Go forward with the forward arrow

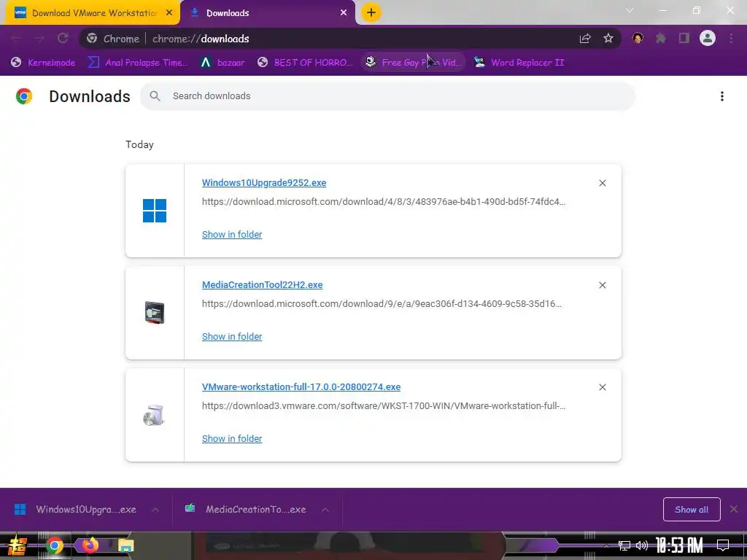click(39, 39)
